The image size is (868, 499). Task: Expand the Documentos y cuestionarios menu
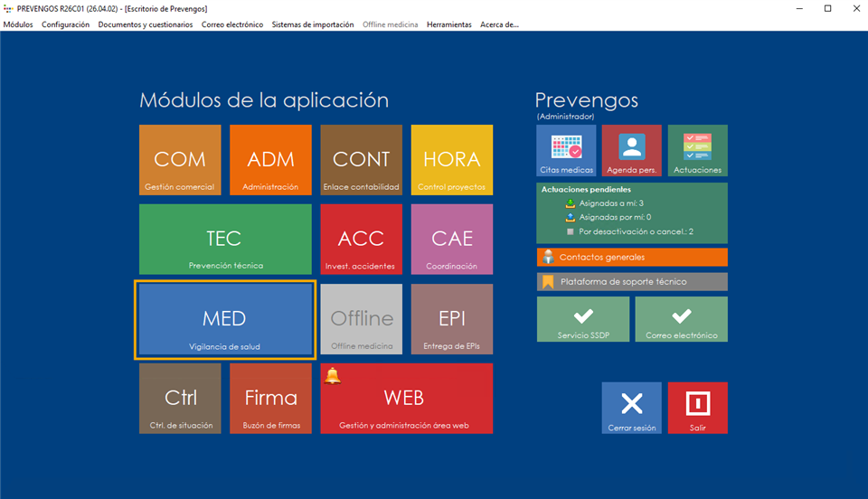point(145,24)
